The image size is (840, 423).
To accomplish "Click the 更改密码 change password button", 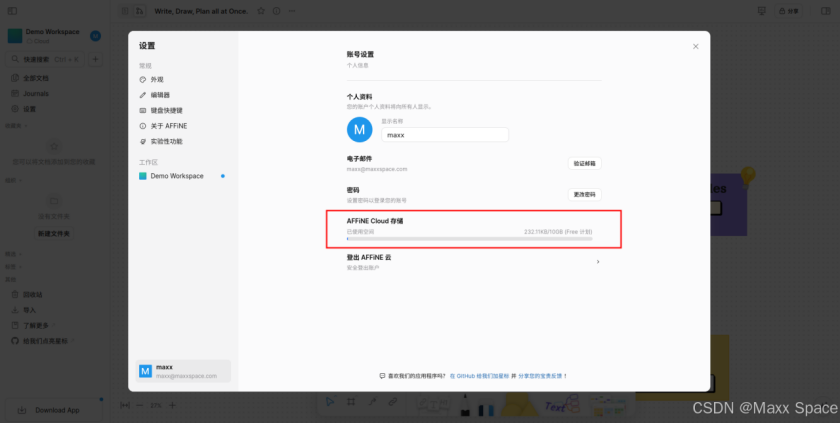I will click(584, 194).
